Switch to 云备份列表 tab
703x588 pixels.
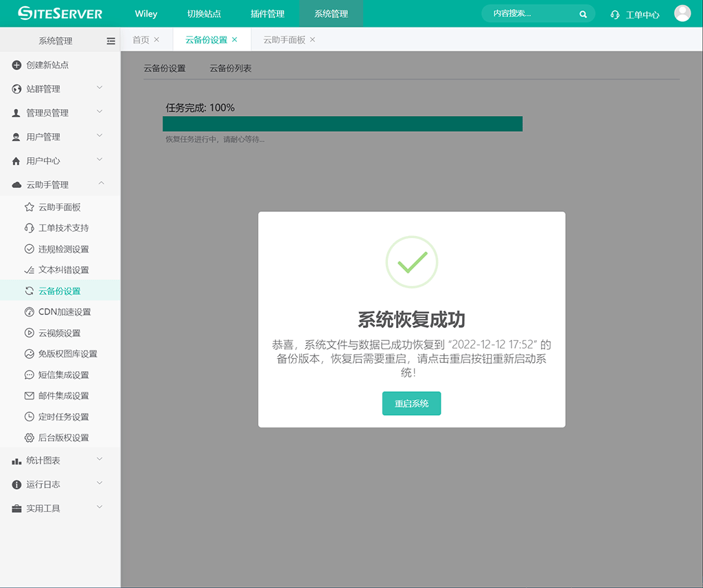231,69
